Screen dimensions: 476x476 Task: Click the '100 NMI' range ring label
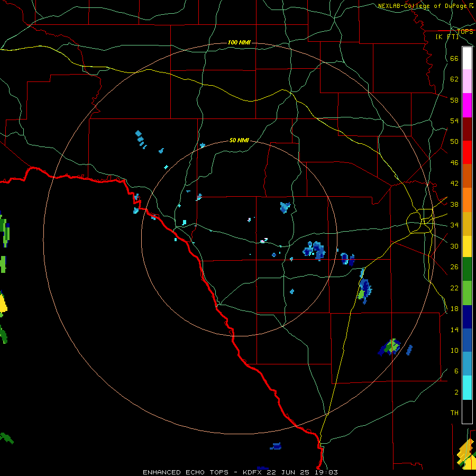[239, 42]
